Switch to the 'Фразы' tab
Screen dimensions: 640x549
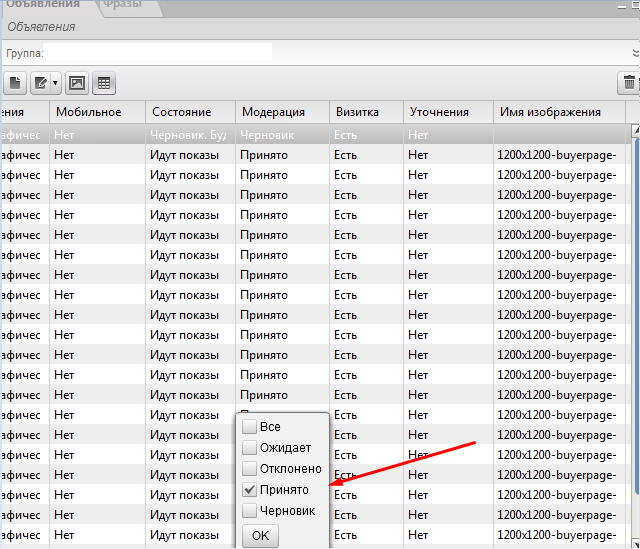coord(120,6)
